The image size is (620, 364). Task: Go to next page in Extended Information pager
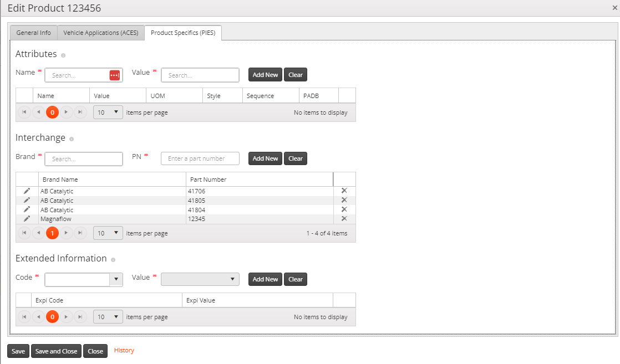tap(66, 316)
